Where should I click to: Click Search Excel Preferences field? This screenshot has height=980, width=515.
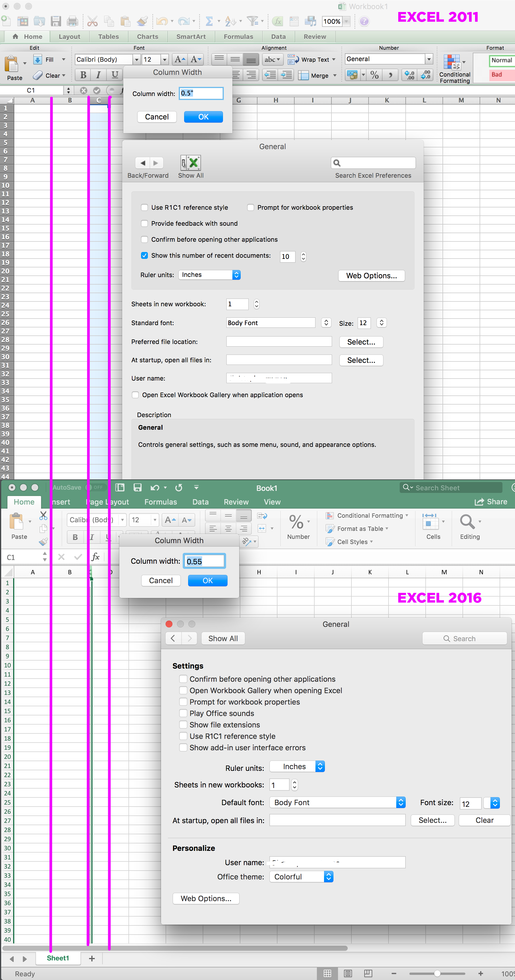(x=373, y=163)
